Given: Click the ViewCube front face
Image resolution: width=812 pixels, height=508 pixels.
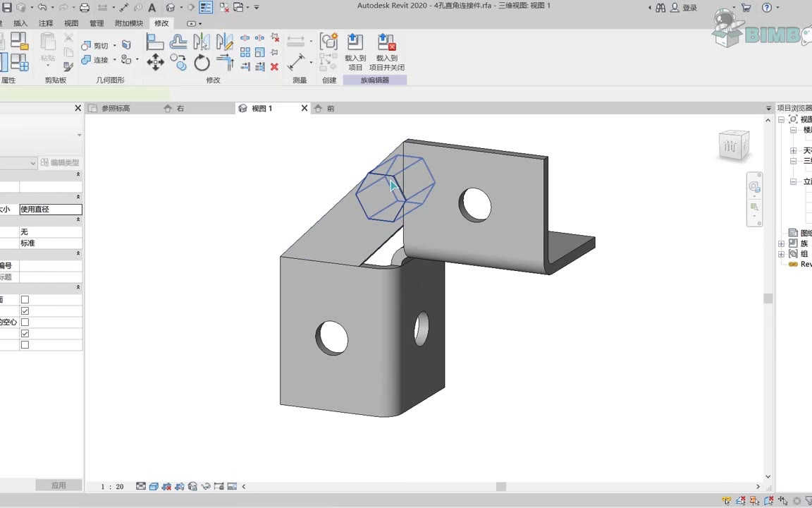Looking at the screenshot, I should (x=732, y=146).
